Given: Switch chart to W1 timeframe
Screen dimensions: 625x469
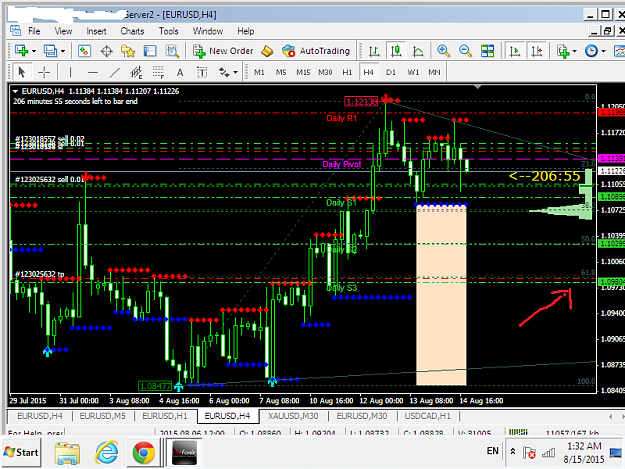Looking at the screenshot, I should tap(413, 72).
